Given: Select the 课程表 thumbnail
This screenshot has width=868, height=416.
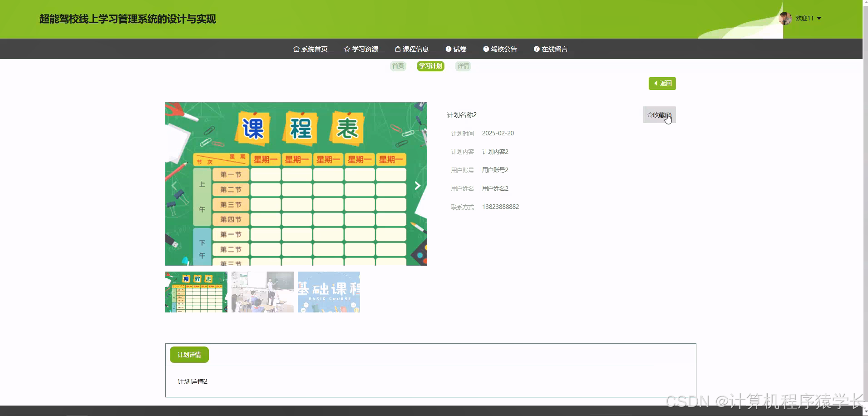Looking at the screenshot, I should tap(196, 292).
